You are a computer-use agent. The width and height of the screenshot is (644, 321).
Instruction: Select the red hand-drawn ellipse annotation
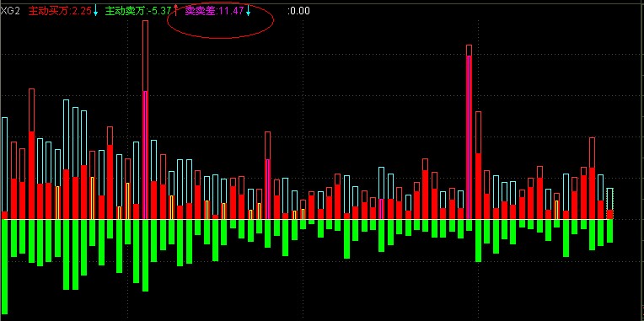pyautogui.click(x=220, y=20)
